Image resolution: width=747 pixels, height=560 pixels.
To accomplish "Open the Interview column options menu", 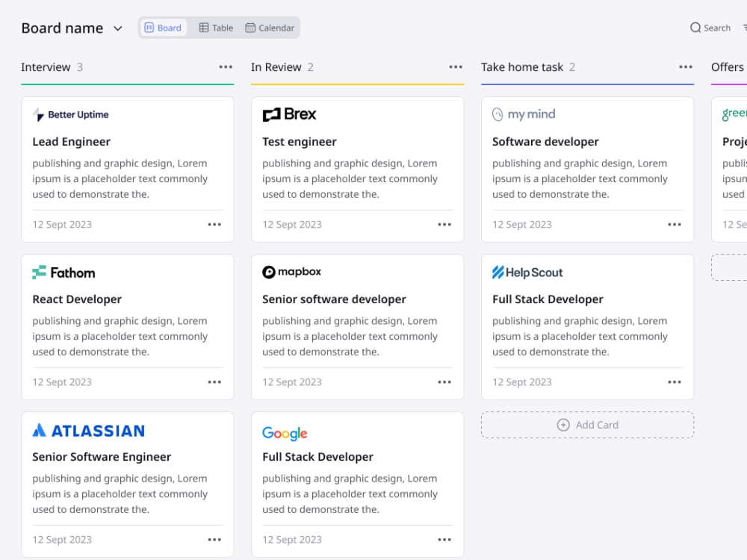I will coord(226,67).
